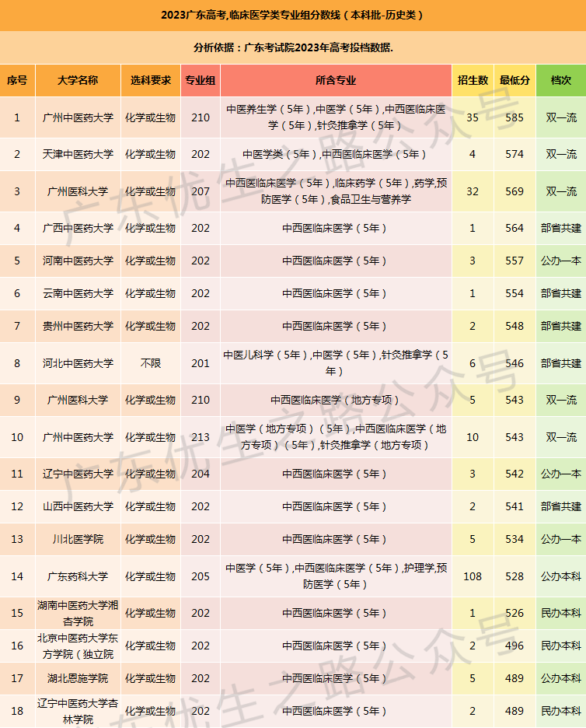Select the '所含专业' column header

(336, 80)
